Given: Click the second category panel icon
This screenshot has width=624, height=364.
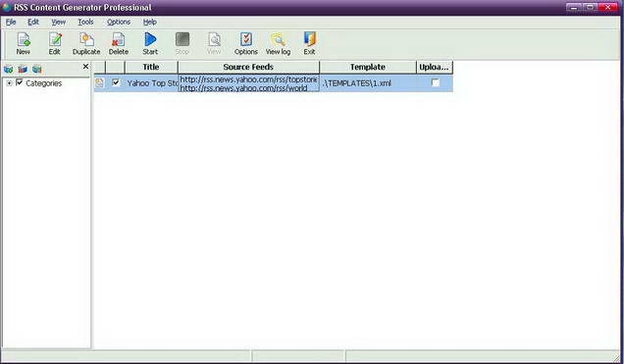Looking at the screenshot, I should tap(23, 70).
